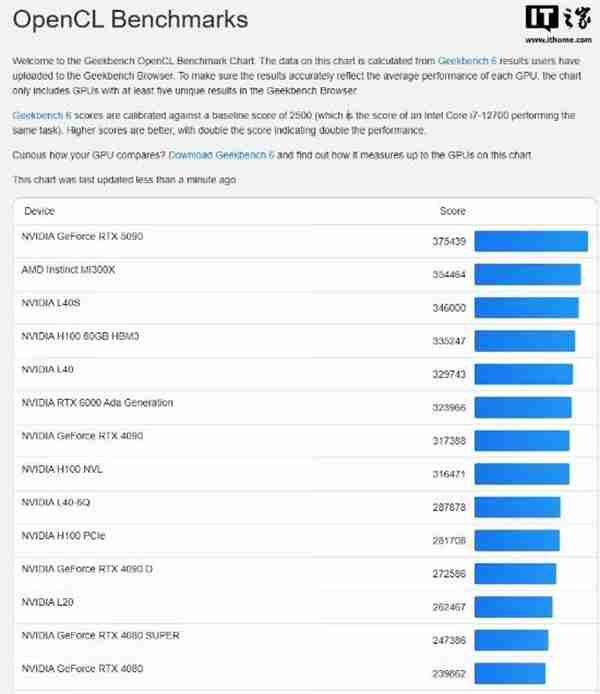Open the NVIDIA H100 80GB HBM3 entry

80,336
